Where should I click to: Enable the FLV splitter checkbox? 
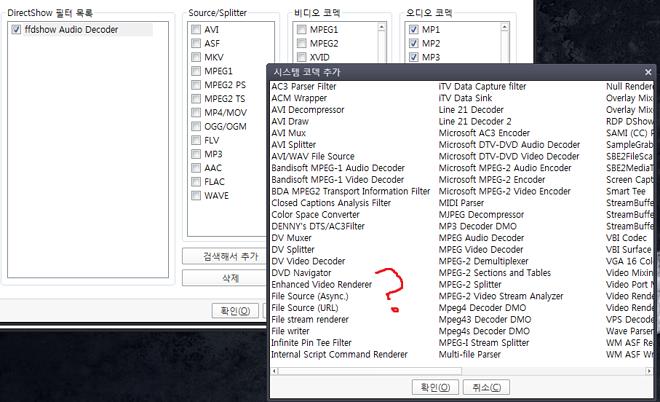[x=196, y=140]
